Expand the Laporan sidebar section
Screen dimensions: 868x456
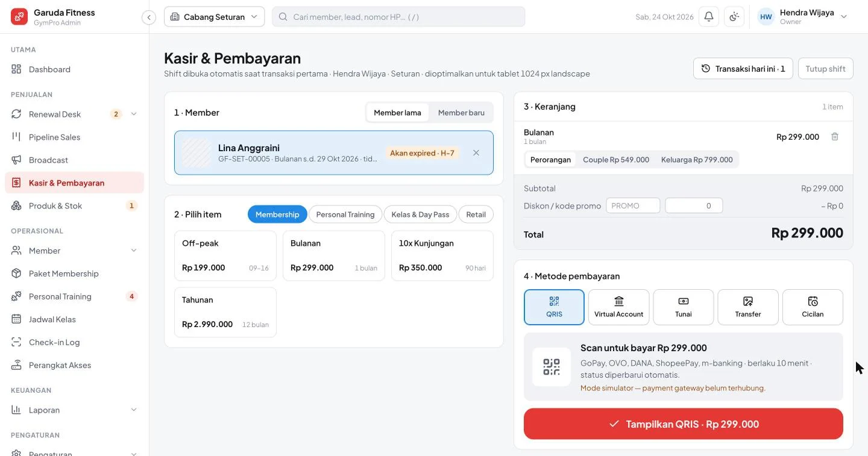[x=134, y=410]
